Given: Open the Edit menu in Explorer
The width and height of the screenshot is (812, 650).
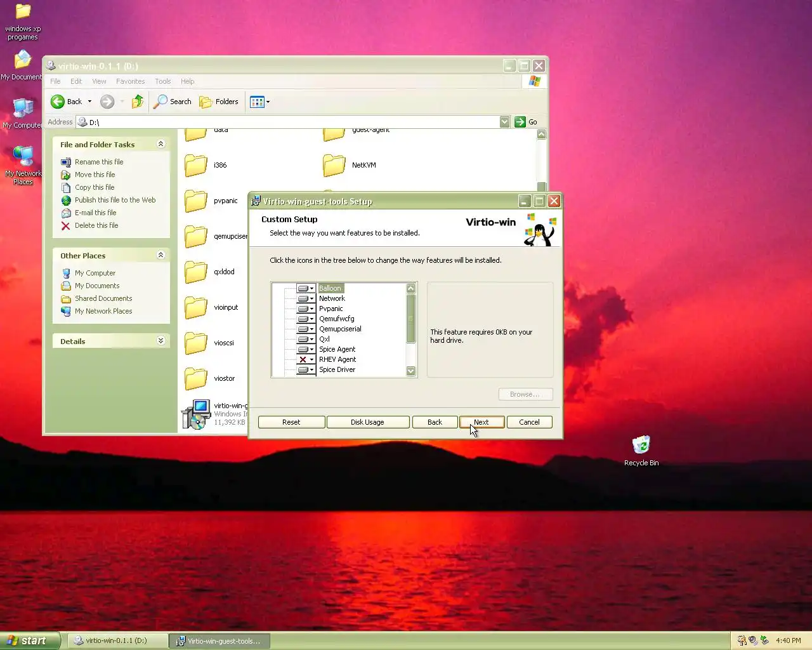Looking at the screenshot, I should [x=76, y=81].
